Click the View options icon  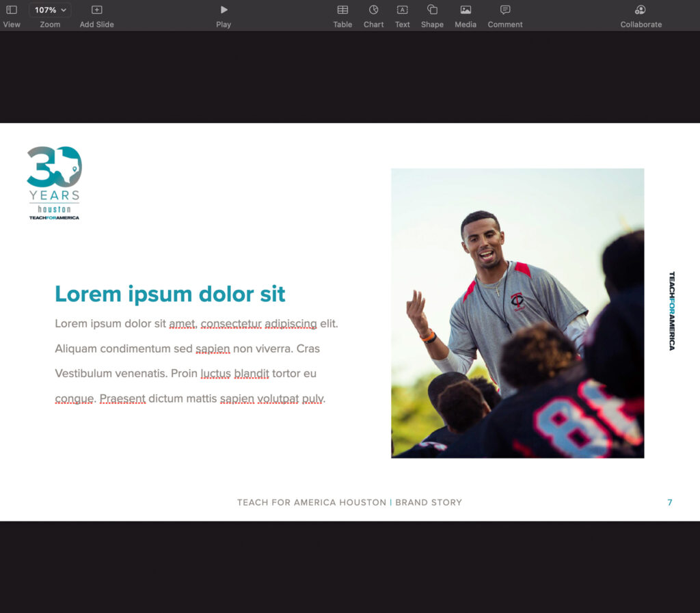pyautogui.click(x=12, y=10)
